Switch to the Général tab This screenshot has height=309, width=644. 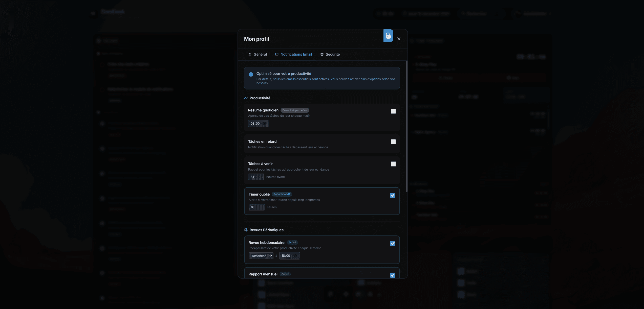click(257, 54)
